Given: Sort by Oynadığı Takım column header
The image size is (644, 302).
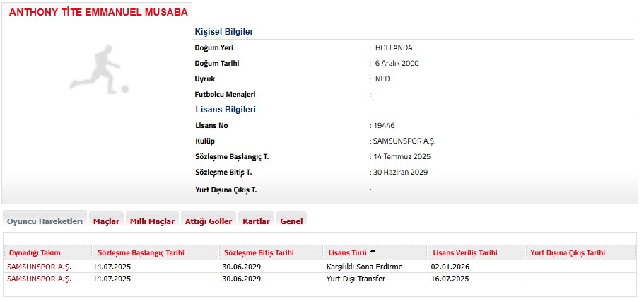Looking at the screenshot, I should click(34, 252).
